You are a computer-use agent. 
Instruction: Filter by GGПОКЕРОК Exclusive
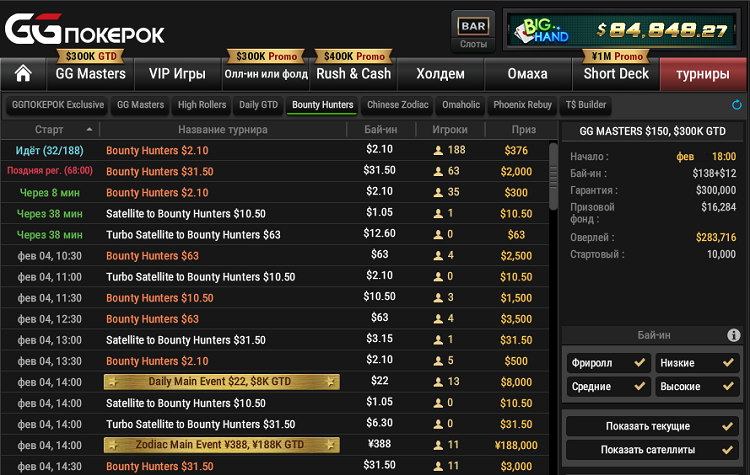point(58,105)
